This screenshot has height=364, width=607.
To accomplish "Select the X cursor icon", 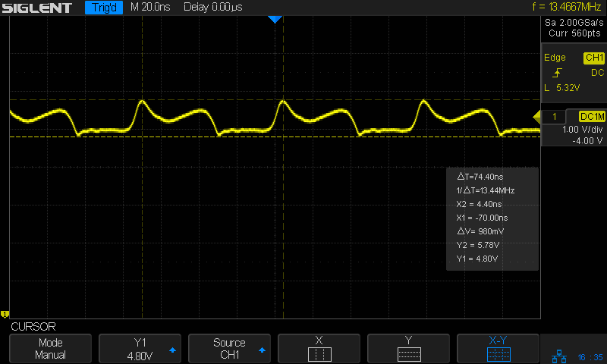I will coord(319,354).
